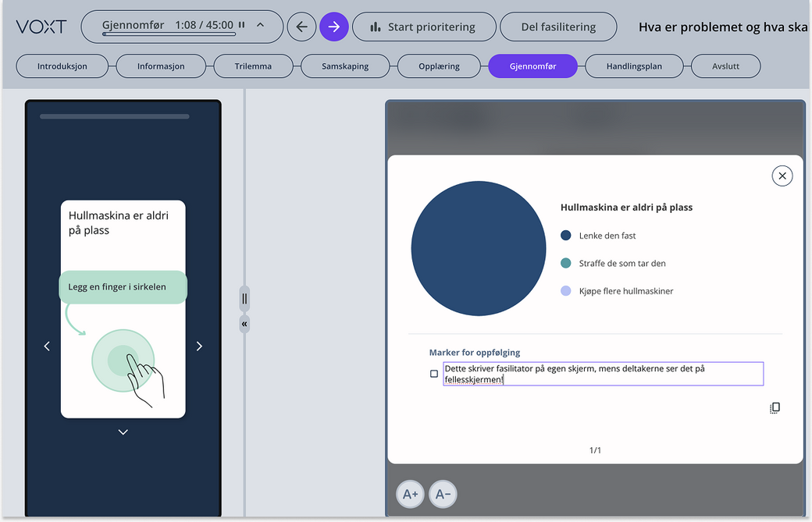Pause the Gjennomfør timer
This screenshot has width=812, height=522.
[x=242, y=26]
